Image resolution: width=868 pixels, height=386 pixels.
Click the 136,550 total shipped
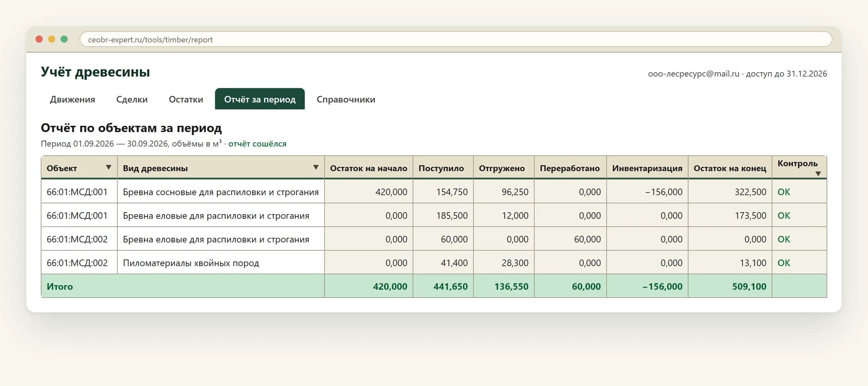[511, 287]
